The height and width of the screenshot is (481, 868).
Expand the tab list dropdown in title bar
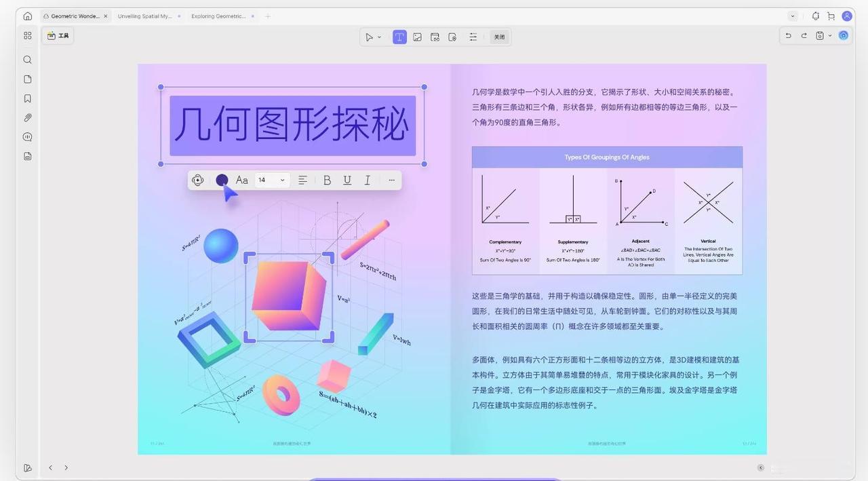[x=793, y=16]
